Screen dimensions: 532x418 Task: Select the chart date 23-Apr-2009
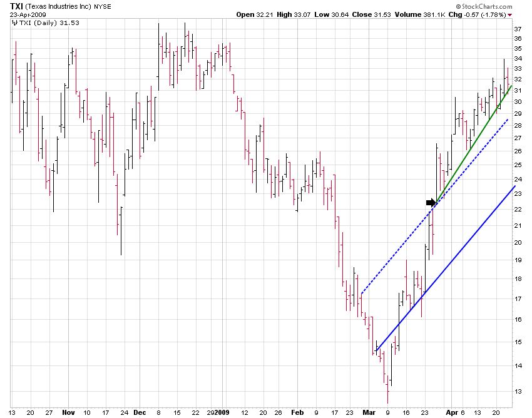(28, 14)
